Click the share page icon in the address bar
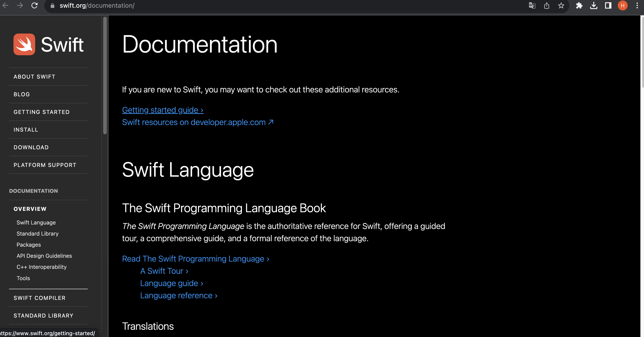This screenshot has height=337, width=644. 546,5
